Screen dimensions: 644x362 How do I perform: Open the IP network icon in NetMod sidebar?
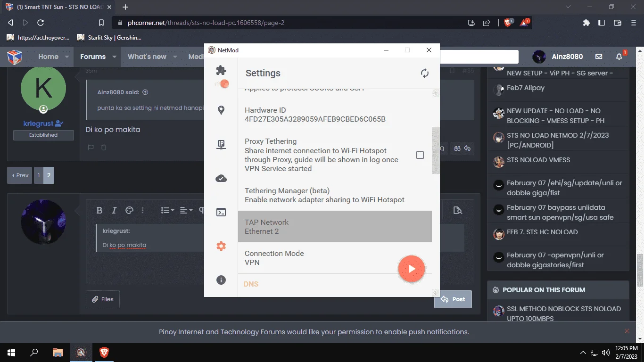coord(221,145)
